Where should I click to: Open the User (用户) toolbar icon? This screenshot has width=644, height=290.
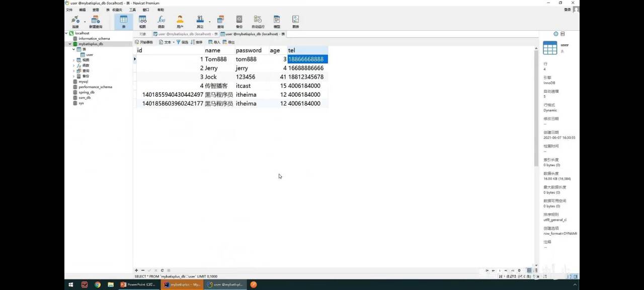(180, 21)
